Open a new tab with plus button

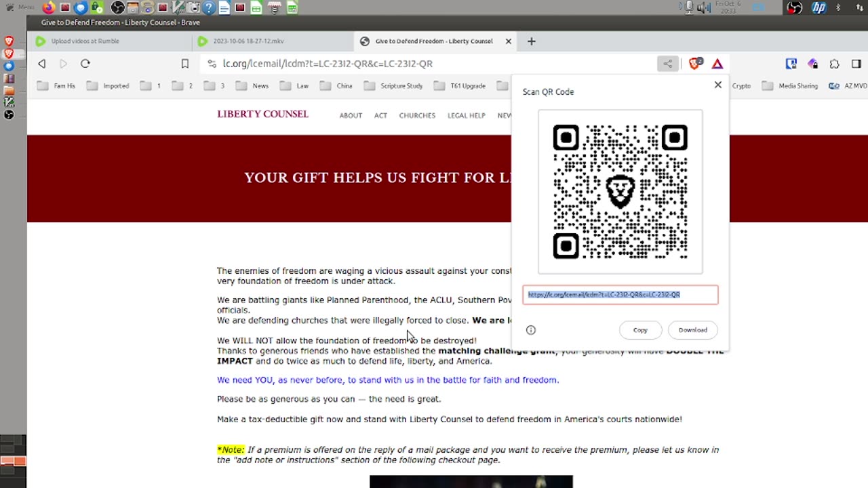(532, 41)
